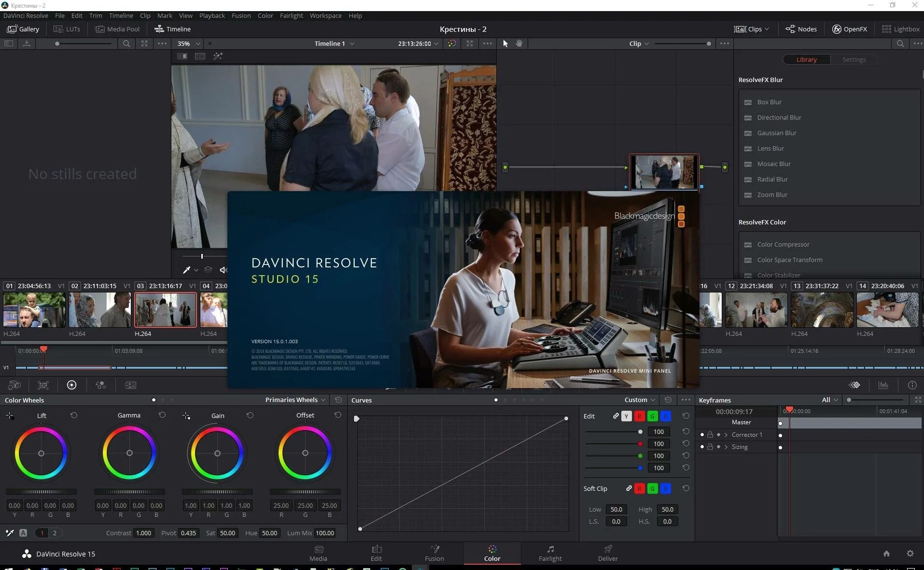
Task: Go to the Media page
Action: point(318,553)
